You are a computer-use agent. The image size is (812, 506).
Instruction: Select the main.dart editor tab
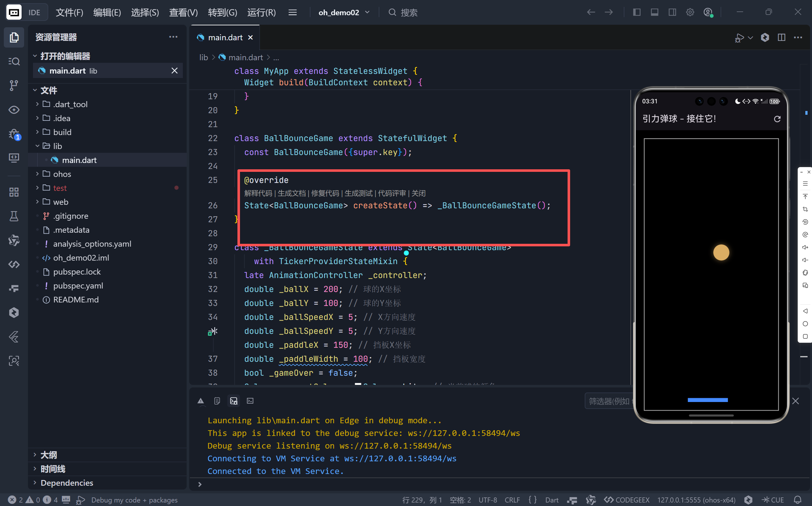(x=225, y=37)
